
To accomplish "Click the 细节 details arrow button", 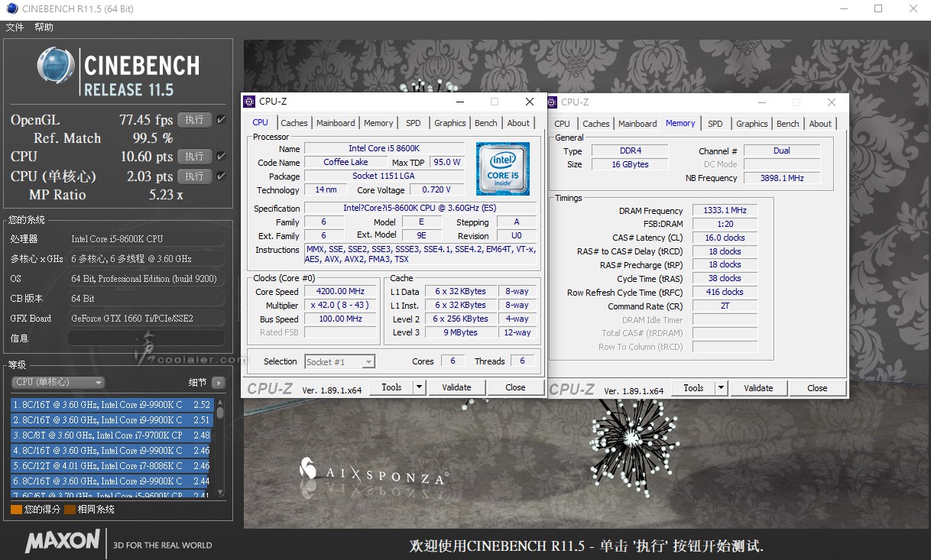I will click(x=219, y=382).
